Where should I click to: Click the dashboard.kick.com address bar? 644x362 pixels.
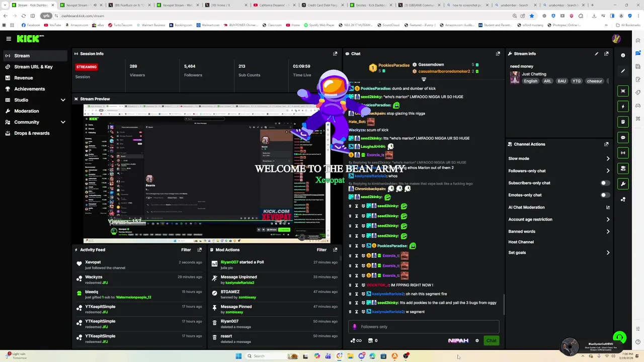(282, 16)
